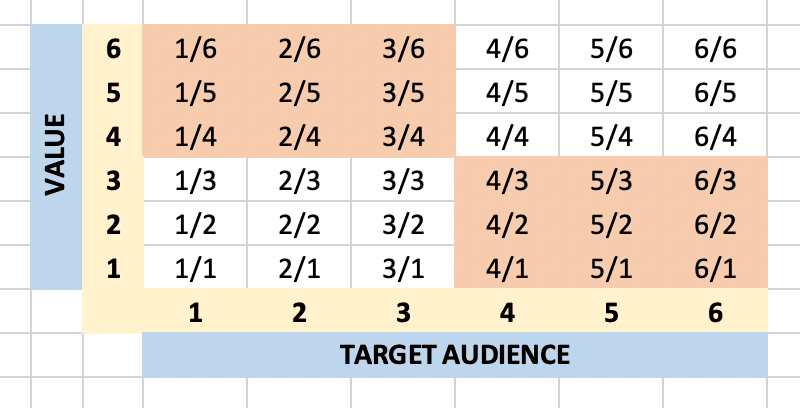Viewport: 800px width, 408px height.
Task: Click the cell showing 5/5
Action: point(611,91)
